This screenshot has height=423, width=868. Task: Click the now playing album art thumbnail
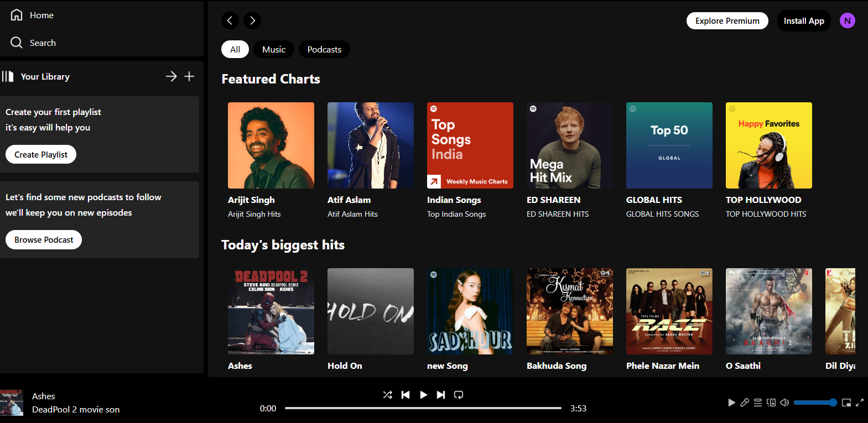(x=12, y=403)
